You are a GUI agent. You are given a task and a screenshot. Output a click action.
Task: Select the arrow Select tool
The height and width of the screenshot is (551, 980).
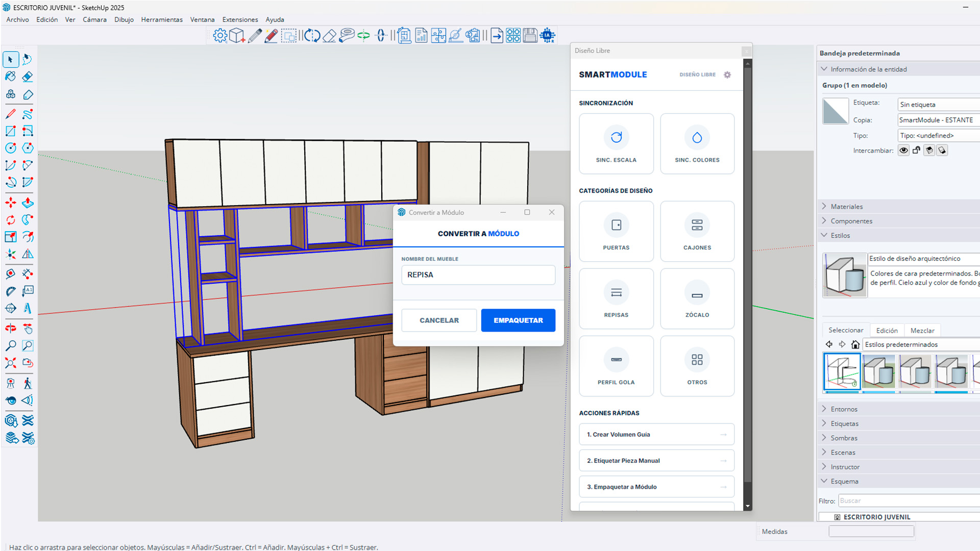click(x=11, y=59)
